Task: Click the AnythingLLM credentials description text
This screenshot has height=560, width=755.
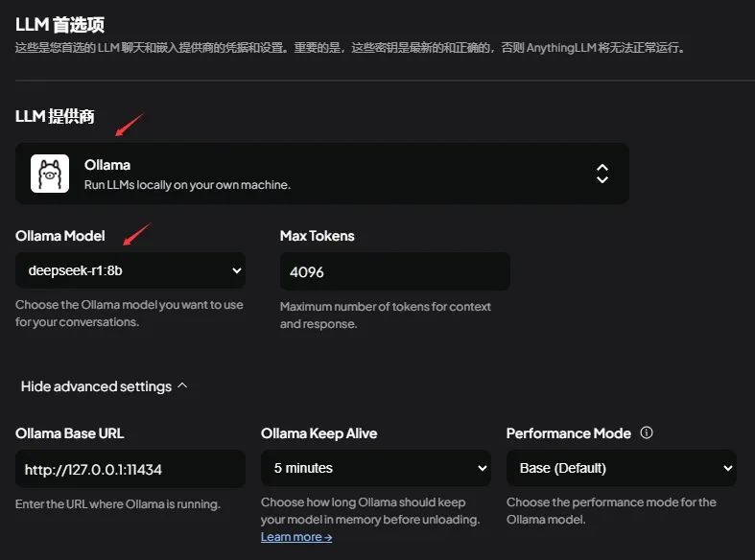Action: [350, 48]
